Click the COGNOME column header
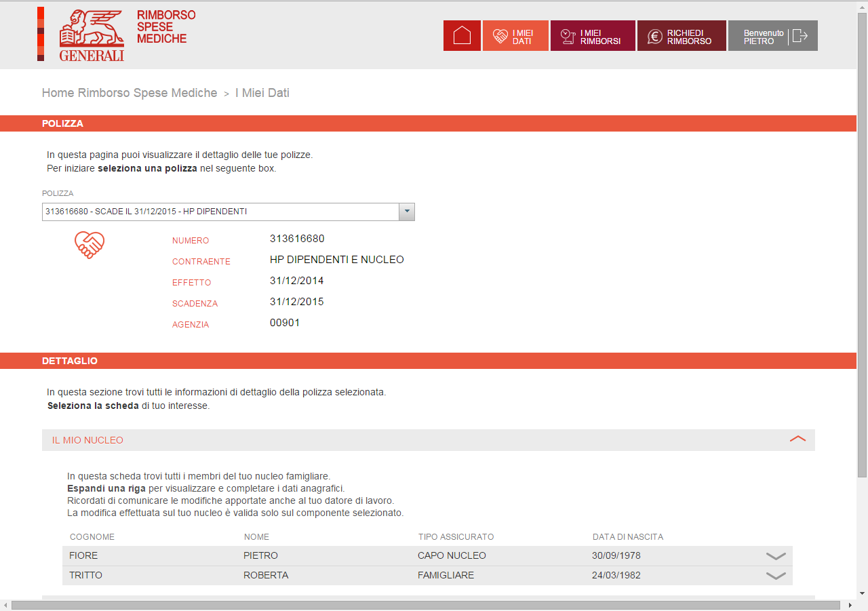The image size is (868, 611). click(x=92, y=536)
